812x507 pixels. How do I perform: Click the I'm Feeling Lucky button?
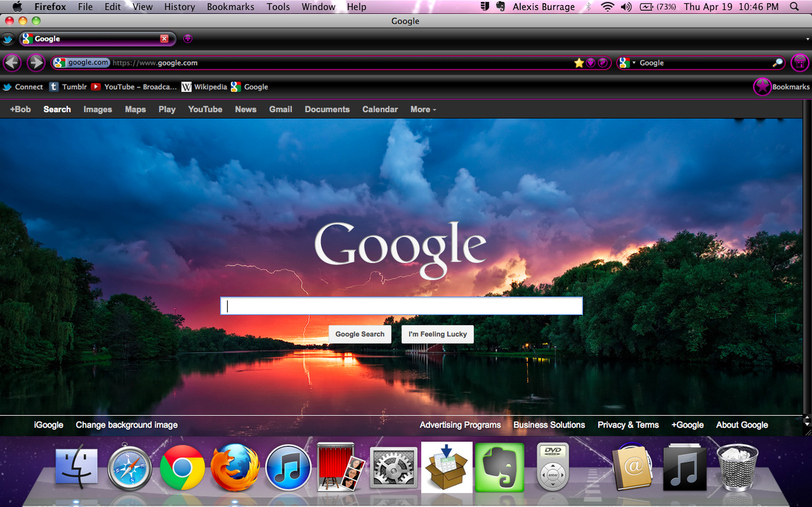tap(438, 334)
